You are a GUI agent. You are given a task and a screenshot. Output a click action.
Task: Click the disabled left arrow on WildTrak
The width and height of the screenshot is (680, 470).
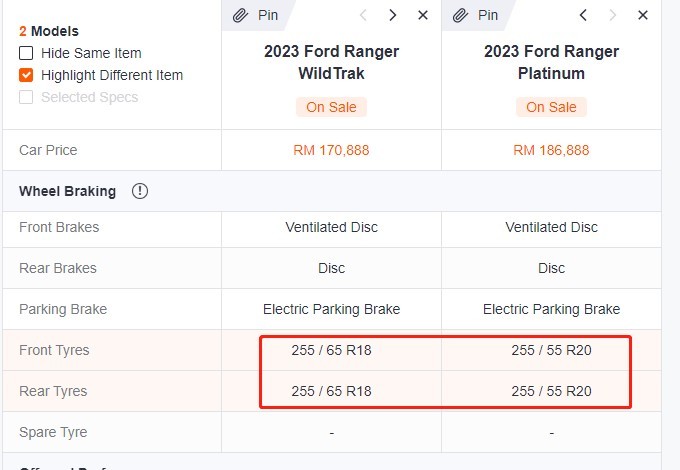tap(363, 15)
